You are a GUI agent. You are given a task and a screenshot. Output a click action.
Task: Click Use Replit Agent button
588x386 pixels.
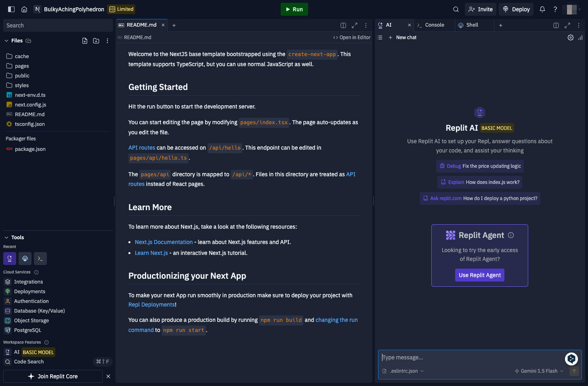(x=480, y=275)
